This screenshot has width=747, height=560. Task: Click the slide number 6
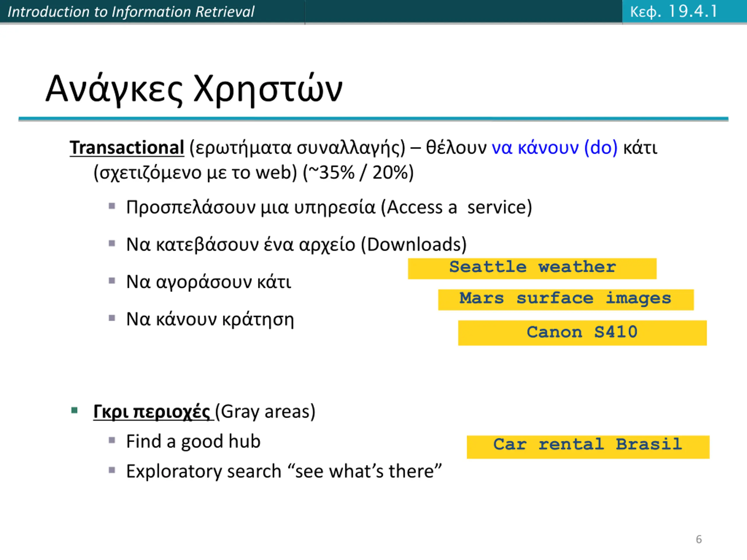click(x=699, y=539)
